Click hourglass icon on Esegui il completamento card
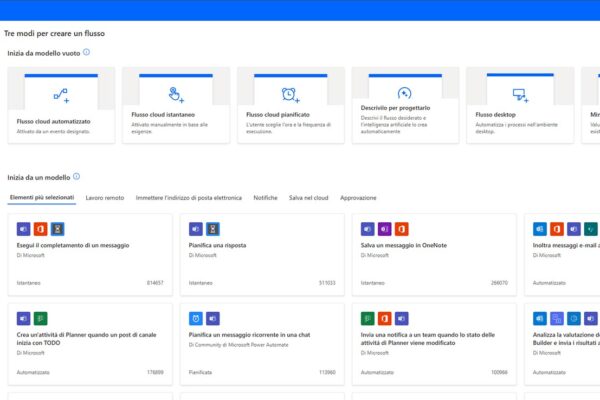Image resolution: width=600 pixels, height=400 pixels. pos(57,229)
